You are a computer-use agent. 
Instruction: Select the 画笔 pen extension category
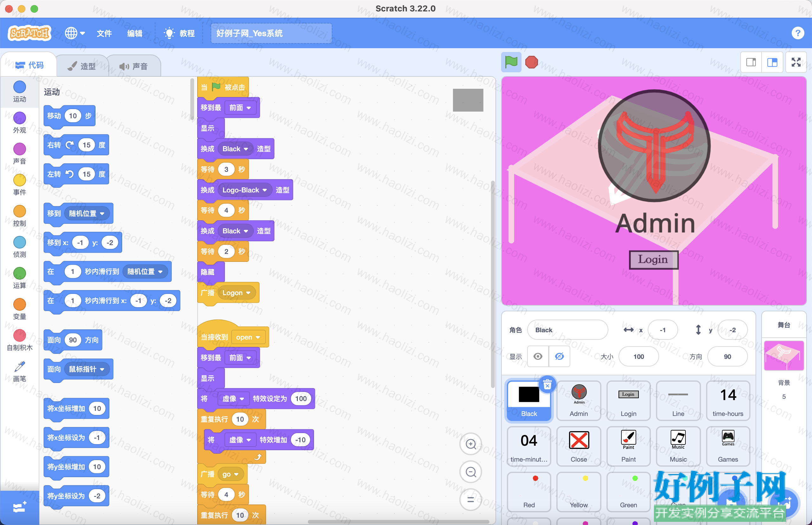(x=19, y=371)
